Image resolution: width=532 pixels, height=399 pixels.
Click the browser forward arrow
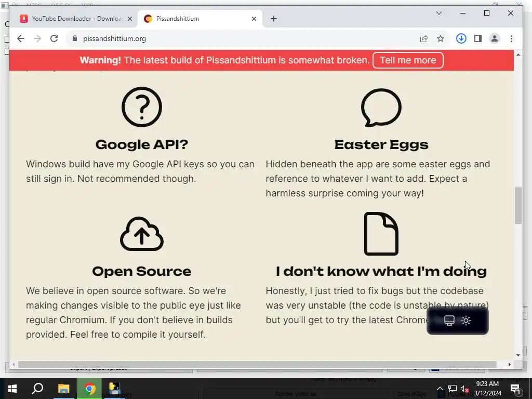pos(37,38)
